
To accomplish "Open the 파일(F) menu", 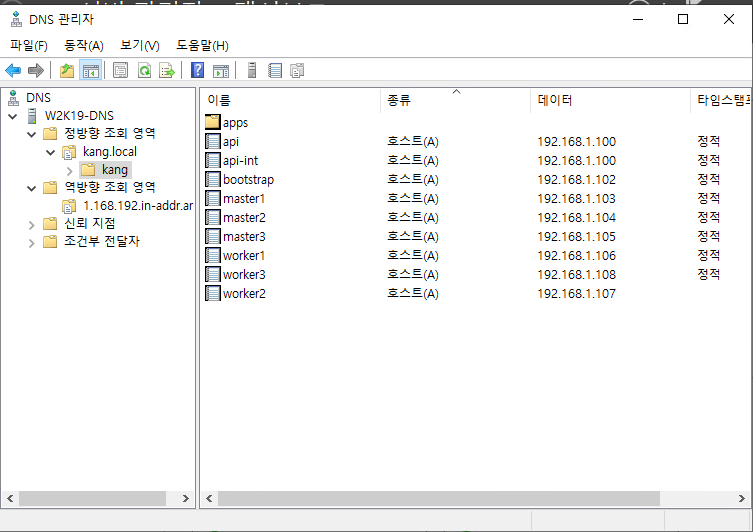I will click(29, 46).
